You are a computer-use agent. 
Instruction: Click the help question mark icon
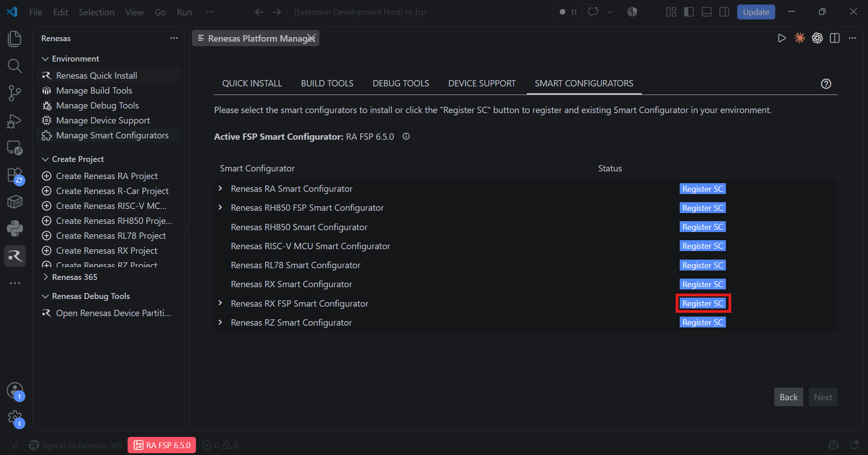[x=826, y=84]
